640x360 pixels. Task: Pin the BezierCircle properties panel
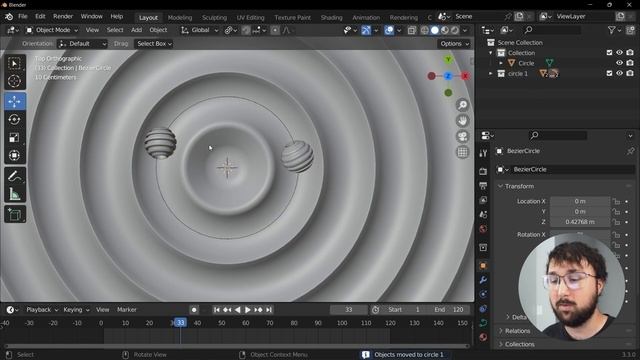coord(630,151)
